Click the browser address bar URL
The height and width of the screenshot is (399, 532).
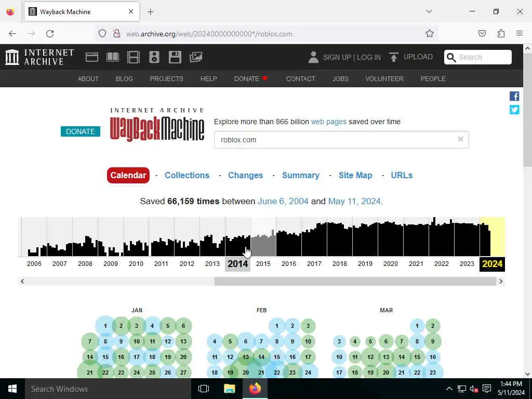coord(209,34)
